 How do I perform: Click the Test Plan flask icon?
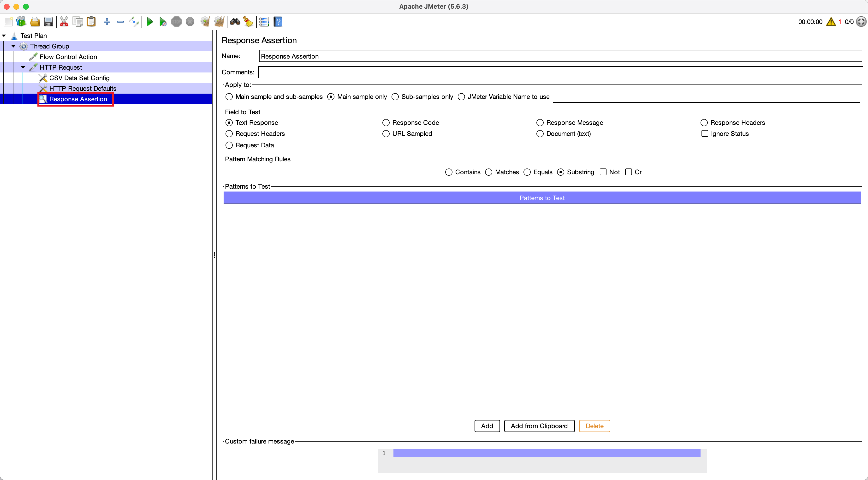coord(14,36)
